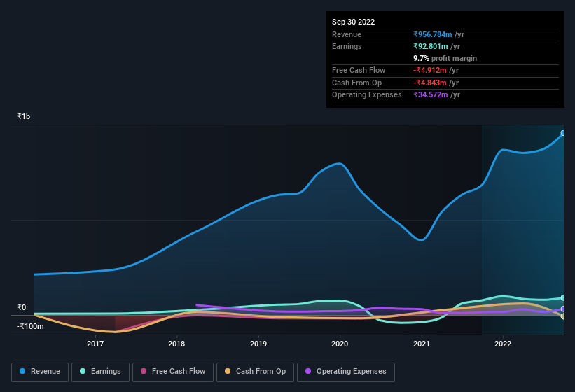Image resolution: width=575 pixels, height=392 pixels.
Task: Click the ₹956.784m revenue value
Action: point(433,34)
